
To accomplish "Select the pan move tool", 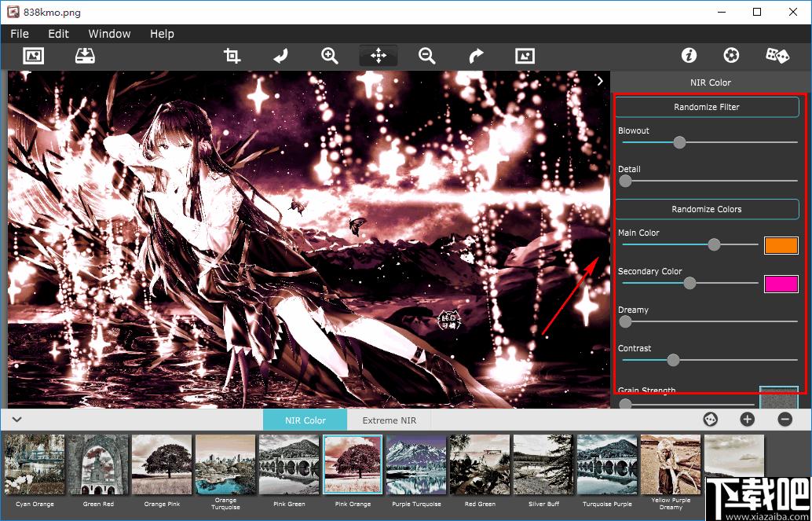I will 379,56.
